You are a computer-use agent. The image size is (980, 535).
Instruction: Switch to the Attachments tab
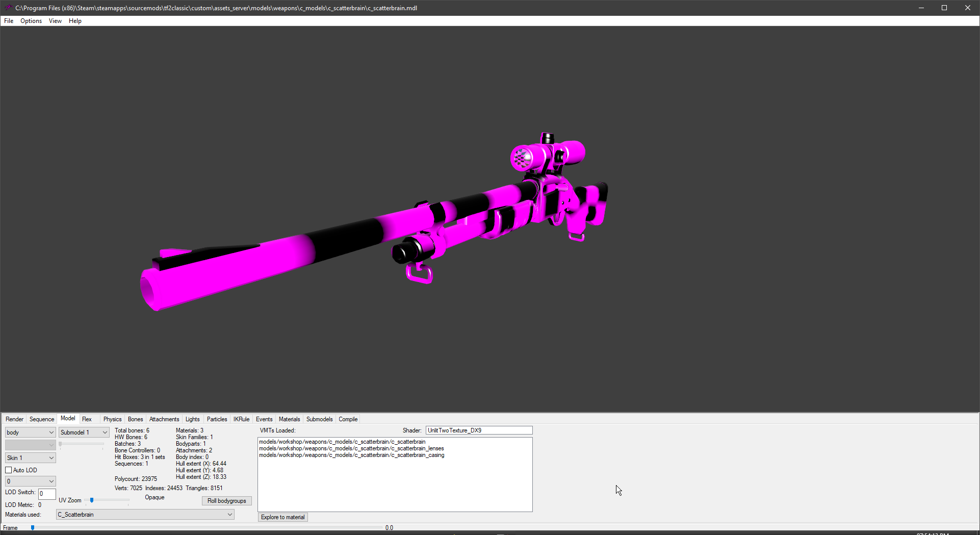coord(164,419)
